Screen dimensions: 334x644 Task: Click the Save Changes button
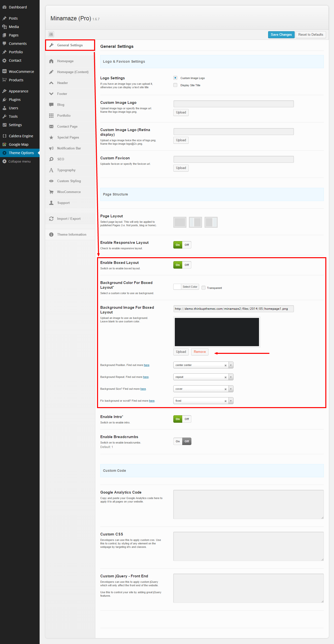click(281, 34)
